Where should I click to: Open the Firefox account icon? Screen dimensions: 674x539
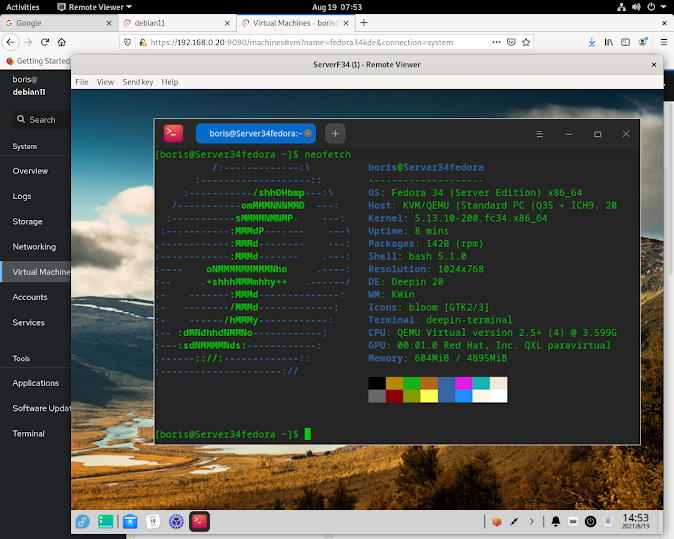click(x=643, y=42)
